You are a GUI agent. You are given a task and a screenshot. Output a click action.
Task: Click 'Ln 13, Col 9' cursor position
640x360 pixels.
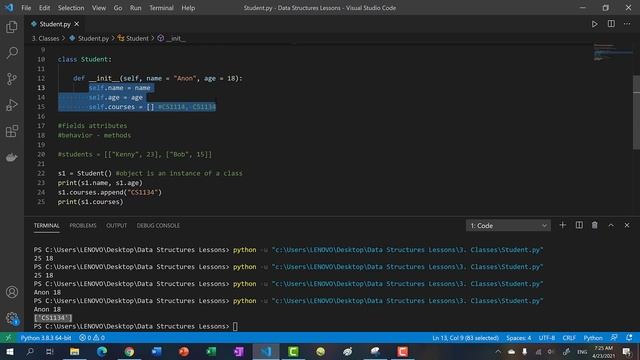coord(465,338)
